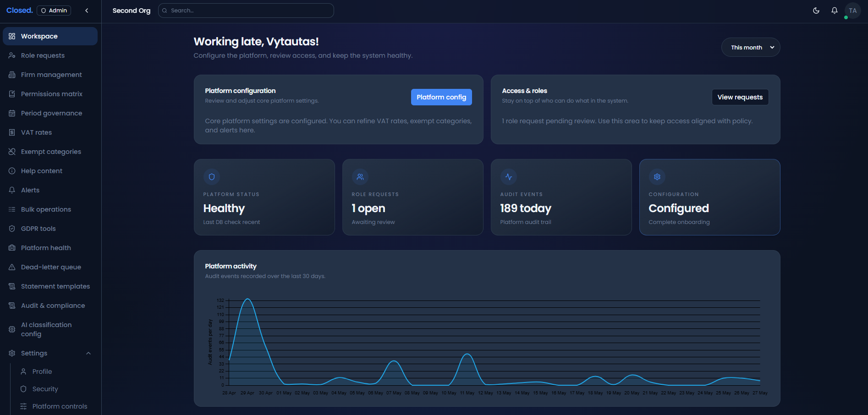
Task: Click the Alerts bell icon in sidebar
Action: (12, 190)
